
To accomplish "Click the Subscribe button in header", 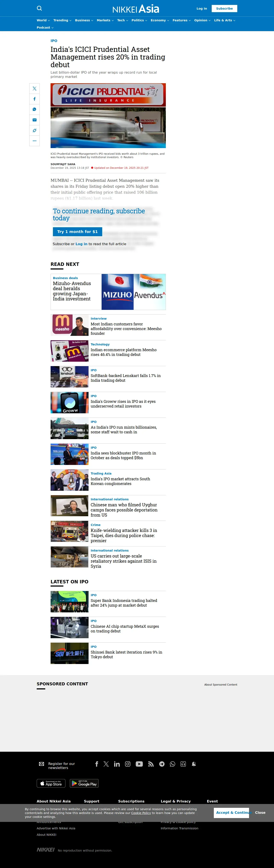I will pyautogui.click(x=224, y=8).
